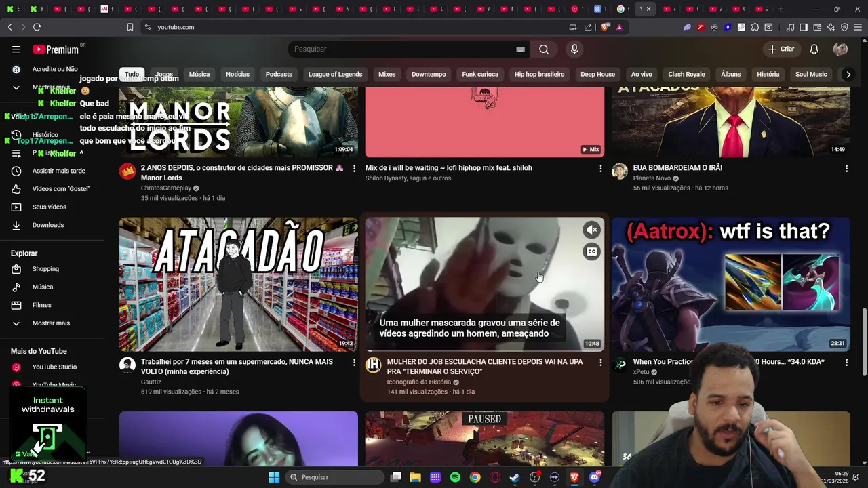Bookmark page with bookmark icon
Image resolution: width=868 pixels, height=488 pixels.
tap(130, 27)
